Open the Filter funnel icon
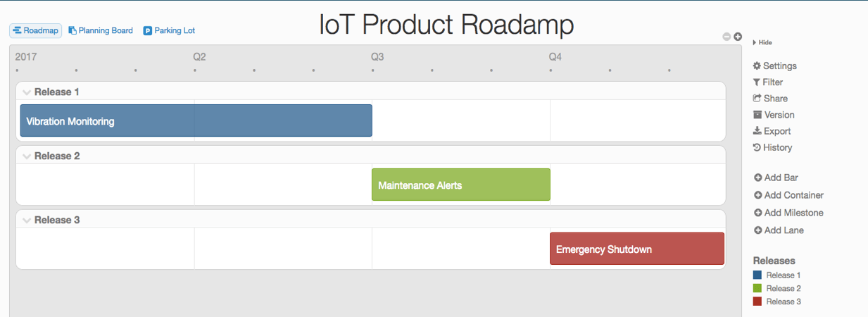868x317 pixels. click(757, 82)
